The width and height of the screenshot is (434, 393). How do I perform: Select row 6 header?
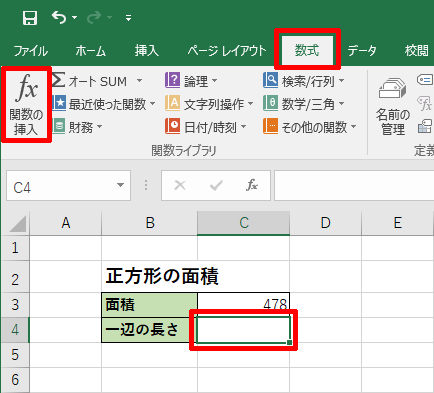(15, 380)
